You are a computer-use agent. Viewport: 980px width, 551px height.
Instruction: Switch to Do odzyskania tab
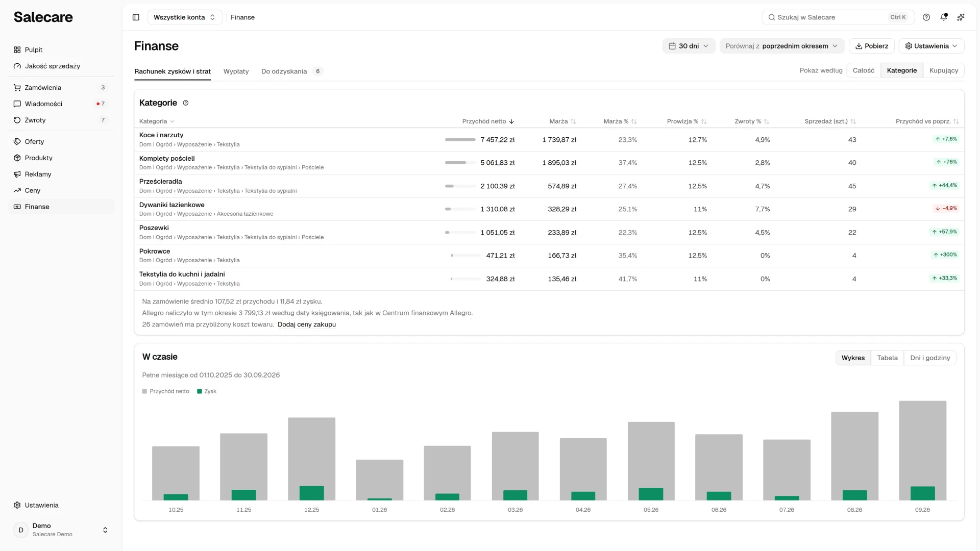tap(292, 71)
